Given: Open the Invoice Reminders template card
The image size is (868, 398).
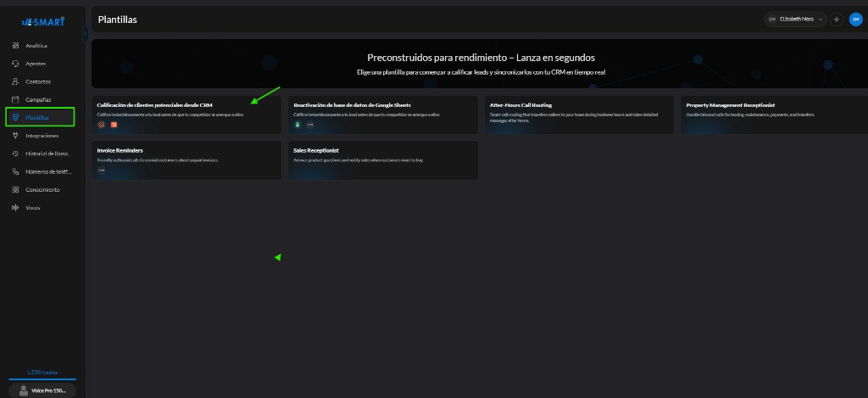Looking at the screenshot, I should coord(186,160).
